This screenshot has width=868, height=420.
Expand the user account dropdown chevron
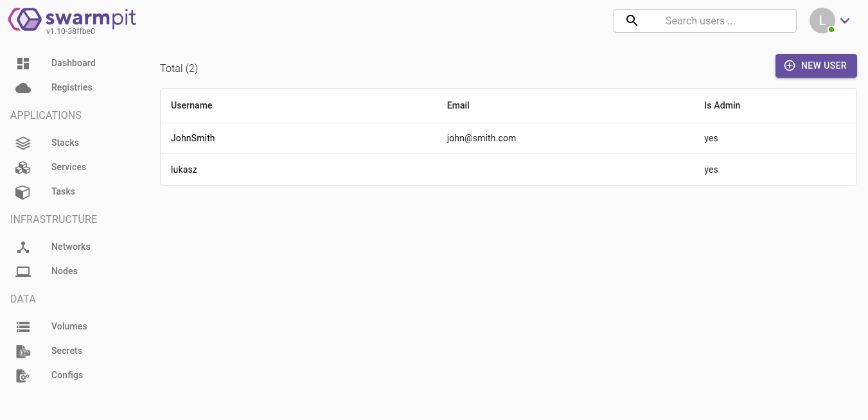point(845,21)
